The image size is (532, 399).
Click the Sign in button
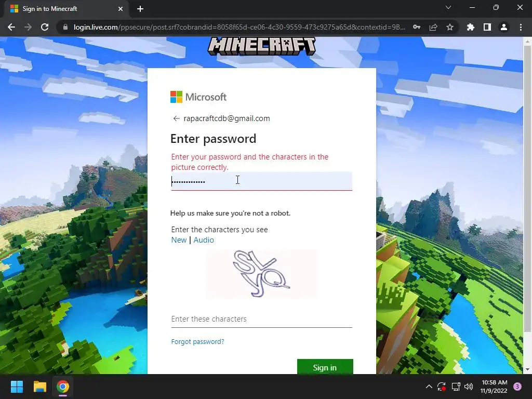[x=325, y=367]
